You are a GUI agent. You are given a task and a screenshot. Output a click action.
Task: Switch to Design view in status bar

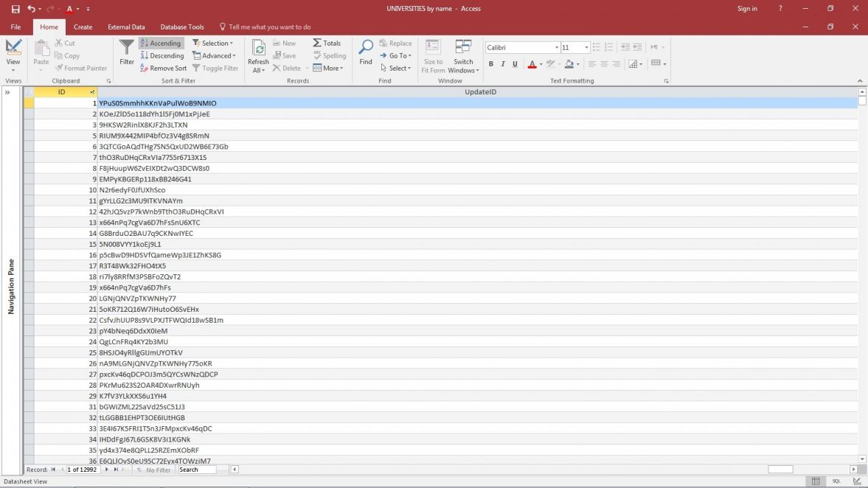857,481
